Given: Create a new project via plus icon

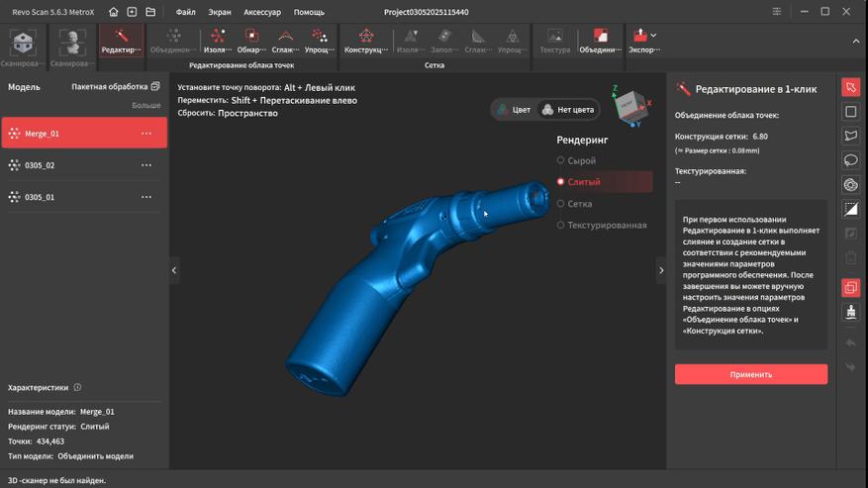Looking at the screenshot, I should pos(132,12).
